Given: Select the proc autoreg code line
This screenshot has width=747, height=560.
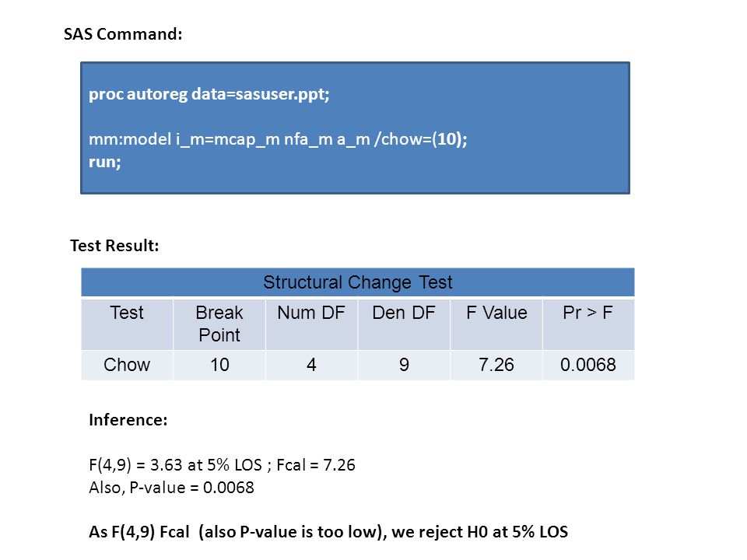Looking at the screenshot, I should (x=209, y=94).
